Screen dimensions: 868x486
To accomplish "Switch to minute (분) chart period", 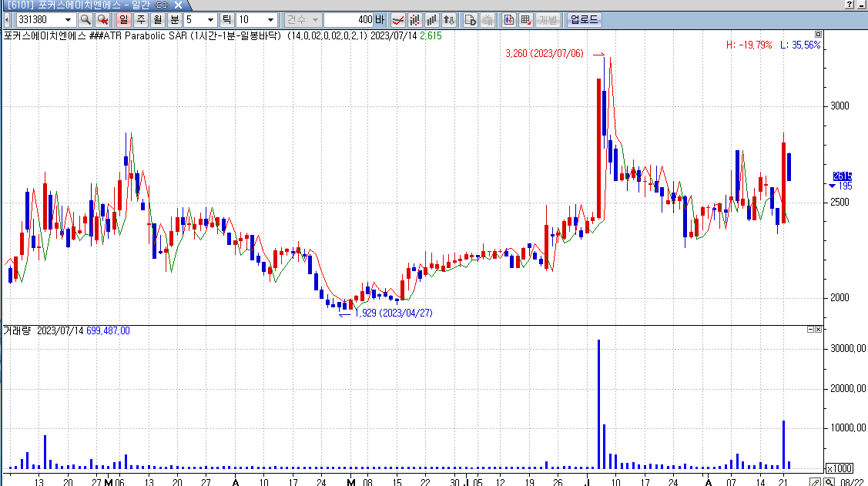I will [175, 19].
